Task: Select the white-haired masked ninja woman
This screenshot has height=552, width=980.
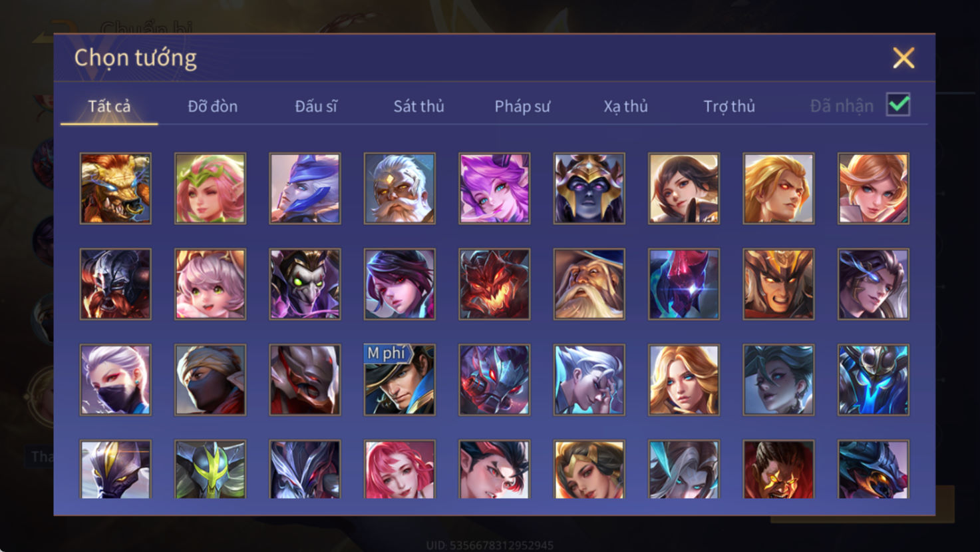Action: point(116,380)
